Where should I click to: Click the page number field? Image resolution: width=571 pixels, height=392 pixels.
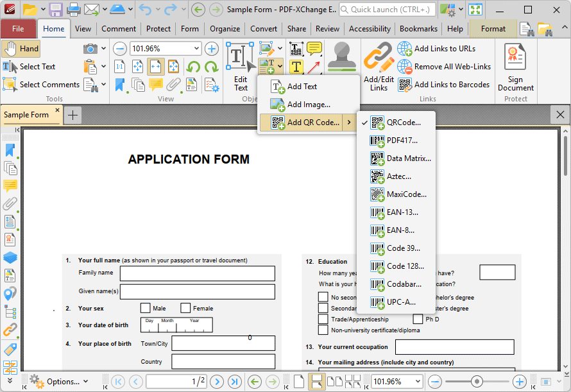click(x=176, y=382)
